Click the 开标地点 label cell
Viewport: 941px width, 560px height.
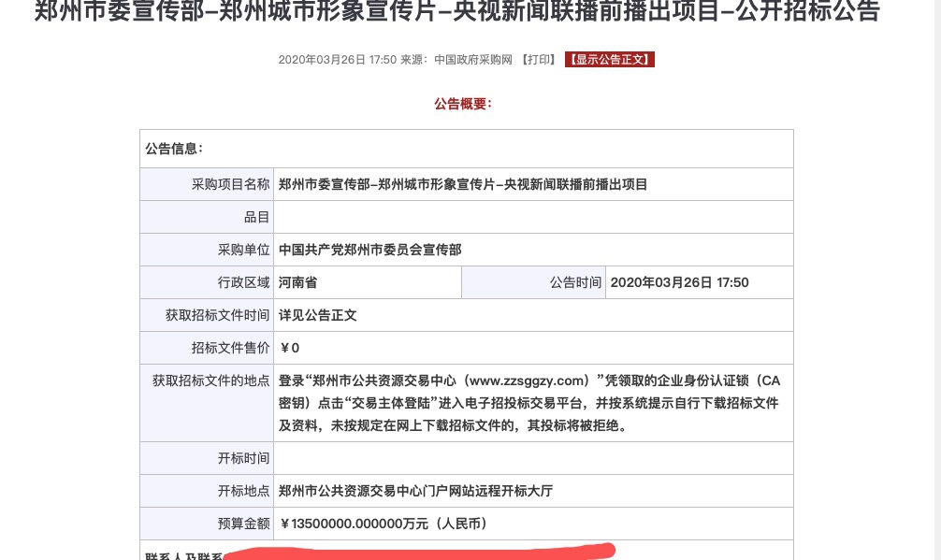click(x=207, y=491)
